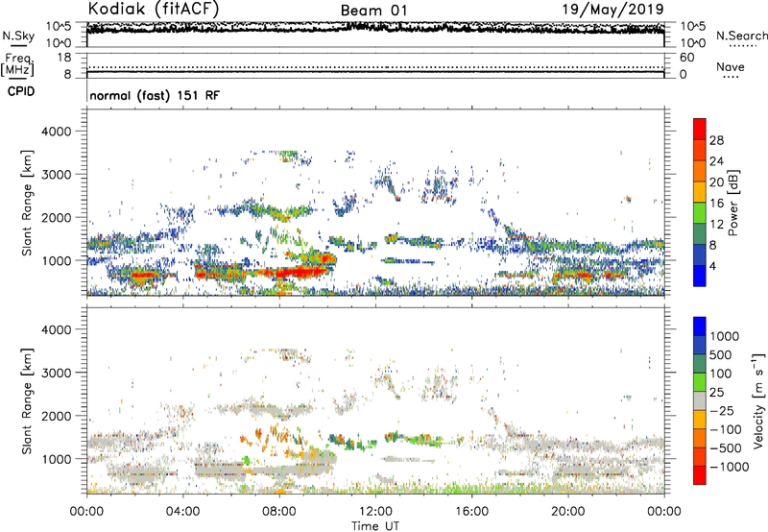Click the "20" tick on the Power color bar
Viewport: 768px width, 532px height.
[716, 182]
